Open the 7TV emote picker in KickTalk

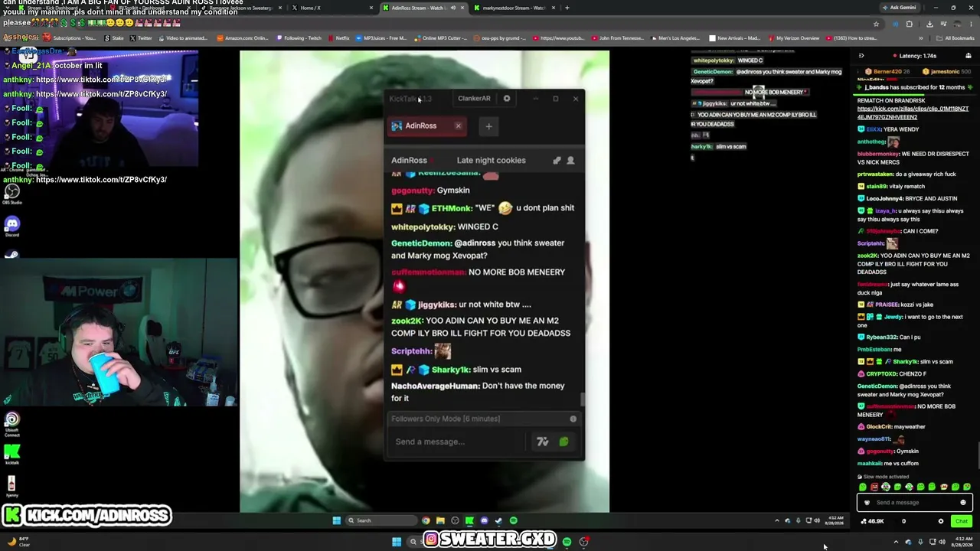click(x=543, y=442)
